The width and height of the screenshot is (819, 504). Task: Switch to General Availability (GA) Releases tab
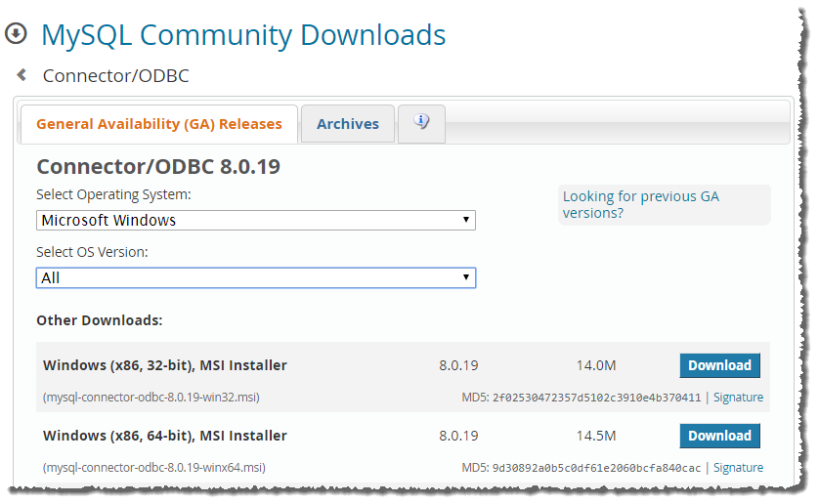158,124
